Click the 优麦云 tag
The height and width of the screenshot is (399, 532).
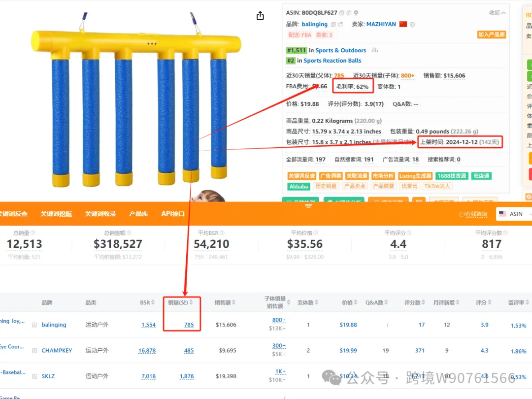click(409, 186)
